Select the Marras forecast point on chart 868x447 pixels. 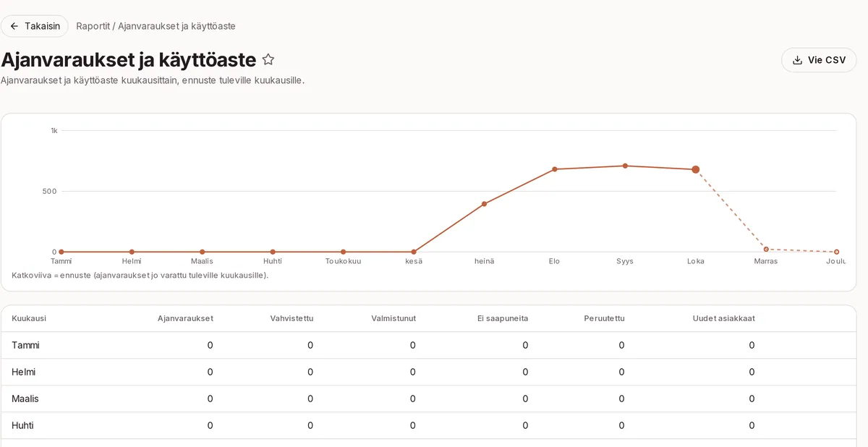[x=766, y=249]
